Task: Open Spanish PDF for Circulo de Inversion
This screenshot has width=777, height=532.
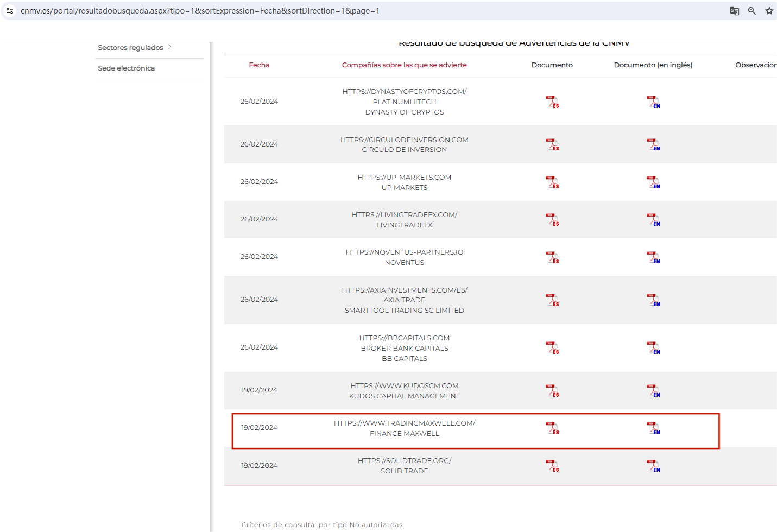Action: [x=552, y=144]
